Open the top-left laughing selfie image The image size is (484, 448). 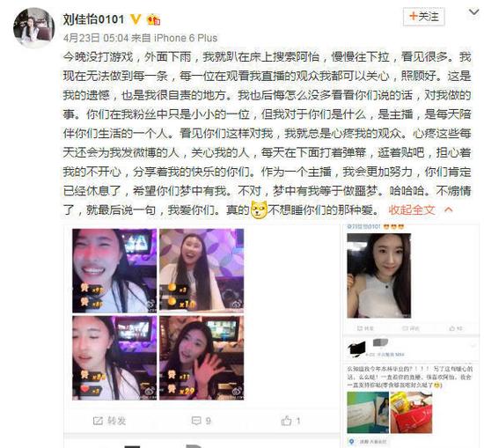[114, 271]
